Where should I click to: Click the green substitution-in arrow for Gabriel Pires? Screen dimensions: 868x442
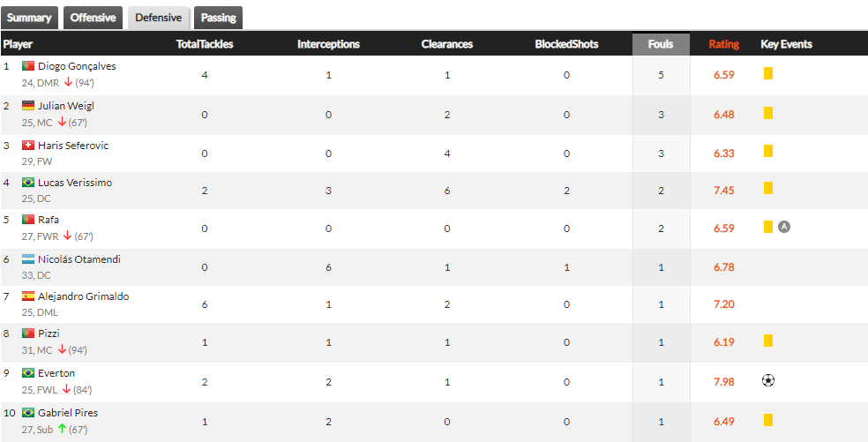coord(62,429)
